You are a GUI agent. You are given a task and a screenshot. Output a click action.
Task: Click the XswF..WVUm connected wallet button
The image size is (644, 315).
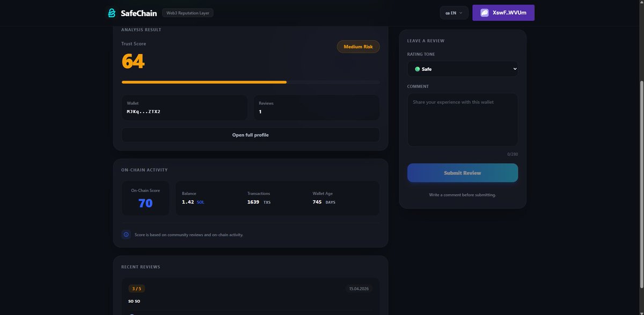[503, 12]
